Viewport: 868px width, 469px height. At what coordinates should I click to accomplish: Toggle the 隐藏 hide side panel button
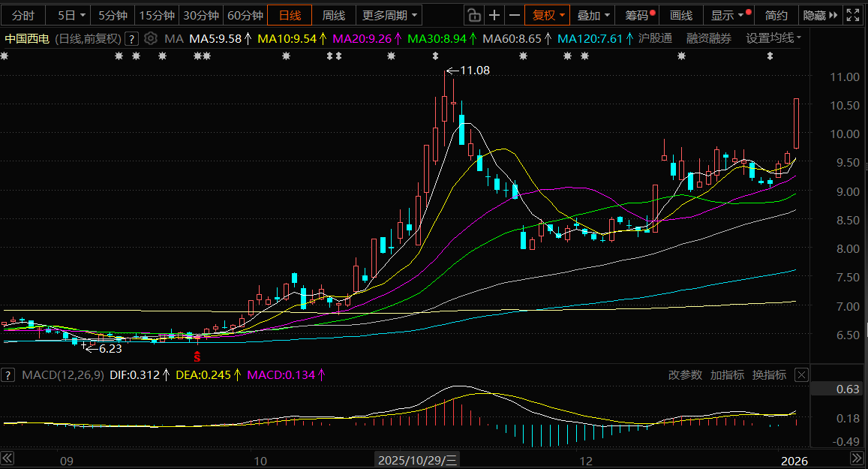(818, 15)
